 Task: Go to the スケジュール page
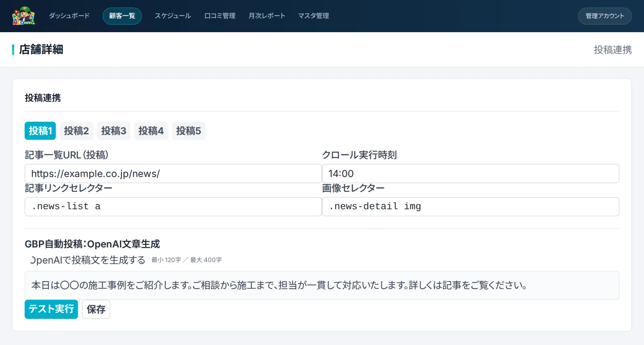pyautogui.click(x=173, y=16)
